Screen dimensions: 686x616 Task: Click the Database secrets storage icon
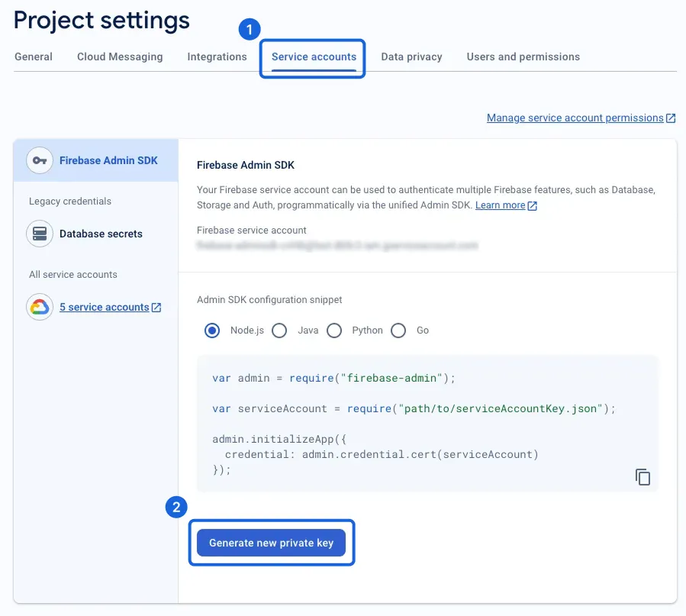(x=40, y=234)
